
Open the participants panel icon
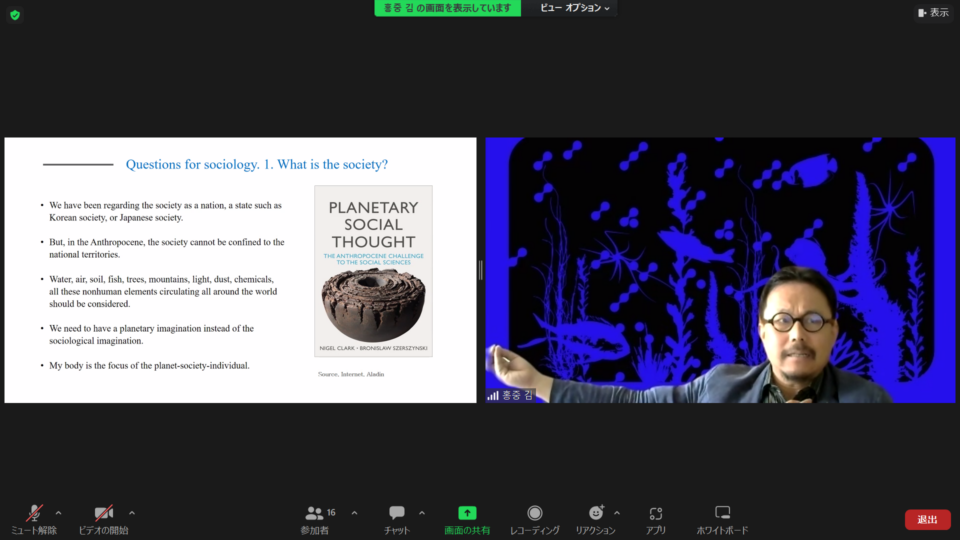314,513
